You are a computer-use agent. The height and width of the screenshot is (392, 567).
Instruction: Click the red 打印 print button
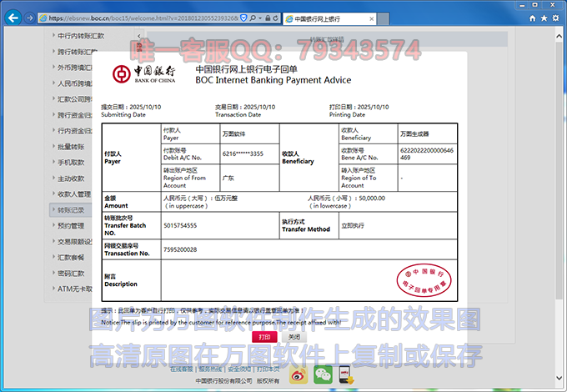pyautogui.click(x=263, y=337)
